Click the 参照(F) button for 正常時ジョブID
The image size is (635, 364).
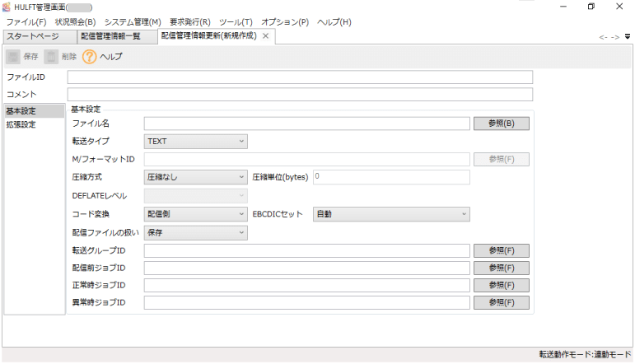coord(502,286)
